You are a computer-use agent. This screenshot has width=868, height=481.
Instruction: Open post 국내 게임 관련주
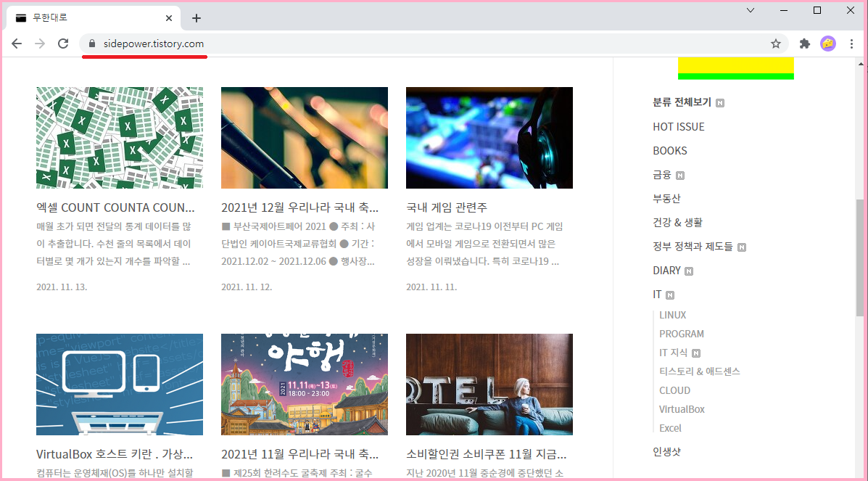click(x=447, y=207)
